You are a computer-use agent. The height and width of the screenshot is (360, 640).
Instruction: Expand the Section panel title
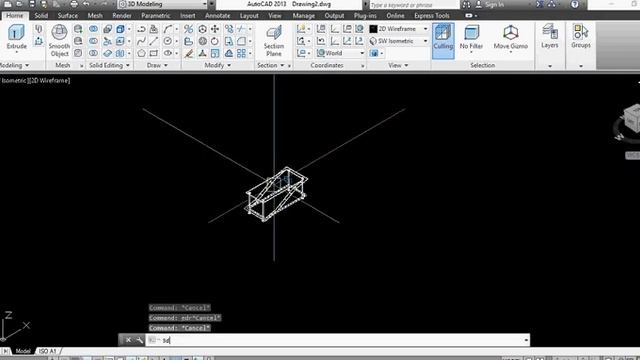[270, 65]
